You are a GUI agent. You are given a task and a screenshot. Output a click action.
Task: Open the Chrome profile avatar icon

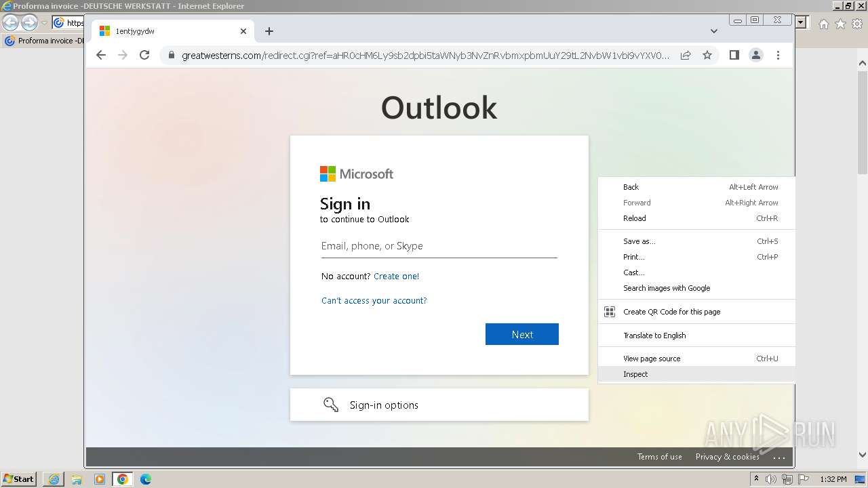(x=756, y=56)
